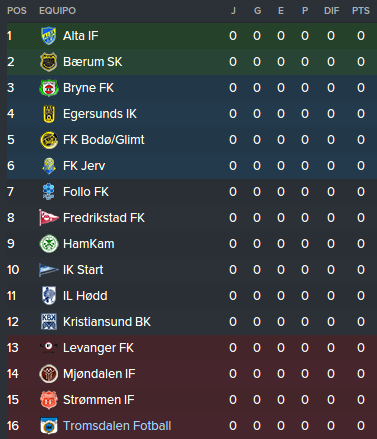Open the Levanger FK team name

point(98,348)
